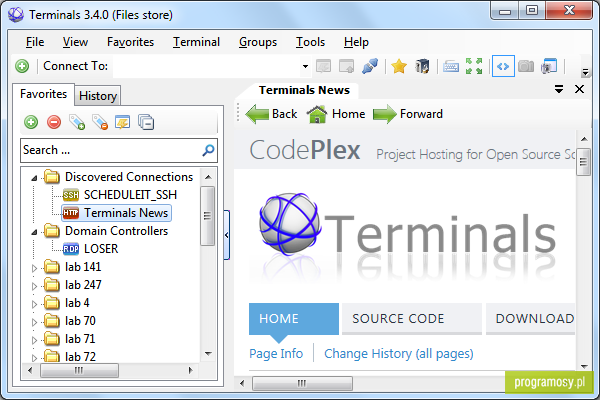Viewport: 600px width, 400px height.
Task: Click the yellow star favorites icon
Action: 399,66
